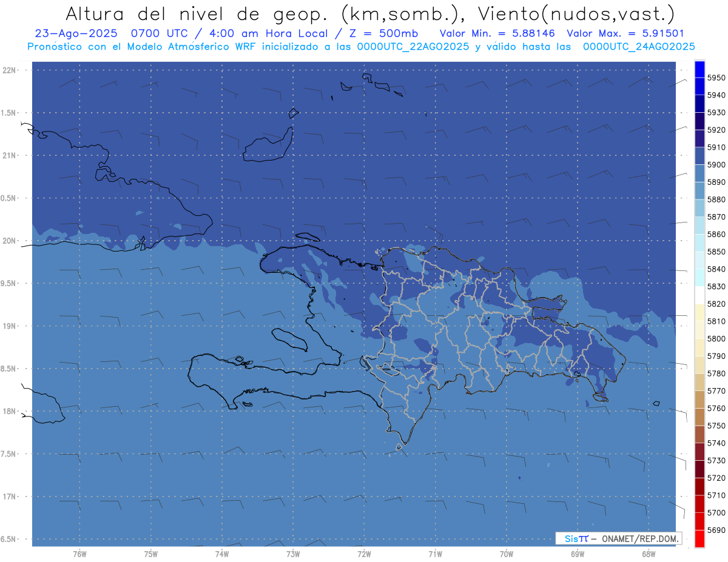This screenshot has height=562, width=728.
Task: Click the legend value '5920'
Action: [716, 130]
